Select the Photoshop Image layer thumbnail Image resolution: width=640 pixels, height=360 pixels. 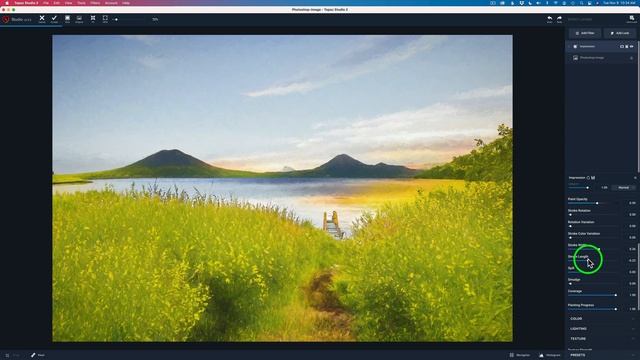[x=575, y=58]
